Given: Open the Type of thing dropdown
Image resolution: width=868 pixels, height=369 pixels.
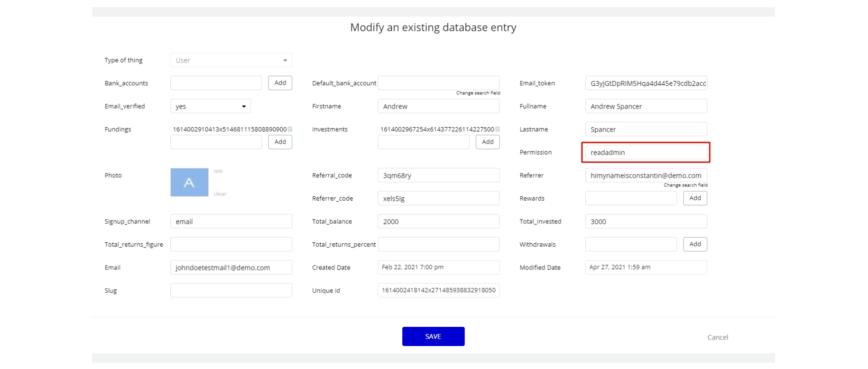Looking at the screenshot, I should click(x=231, y=60).
